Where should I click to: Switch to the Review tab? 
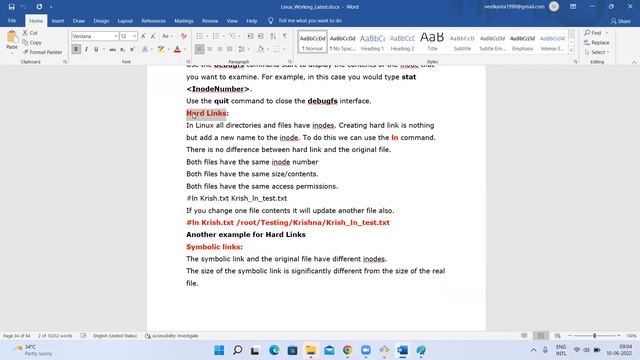click(210, 21)
